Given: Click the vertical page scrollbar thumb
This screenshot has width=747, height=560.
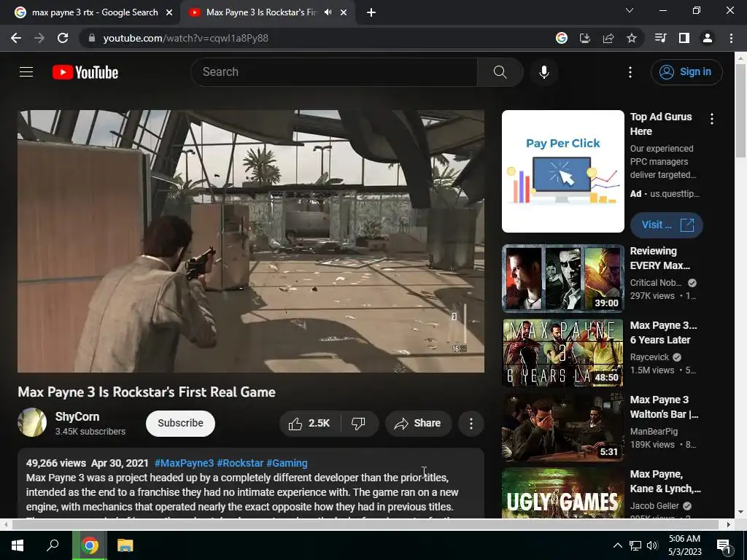Looking at the screenshot, I should (x=740, y=111).
